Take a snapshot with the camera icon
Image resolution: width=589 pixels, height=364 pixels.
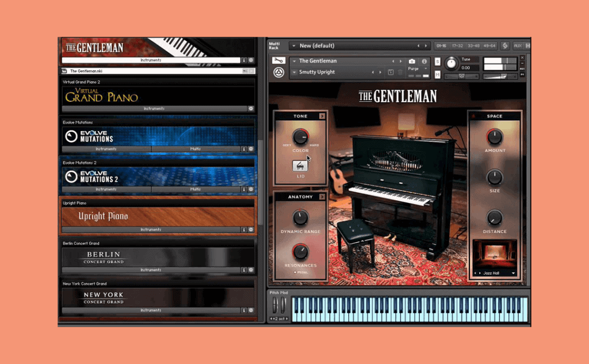pos(412,61)
